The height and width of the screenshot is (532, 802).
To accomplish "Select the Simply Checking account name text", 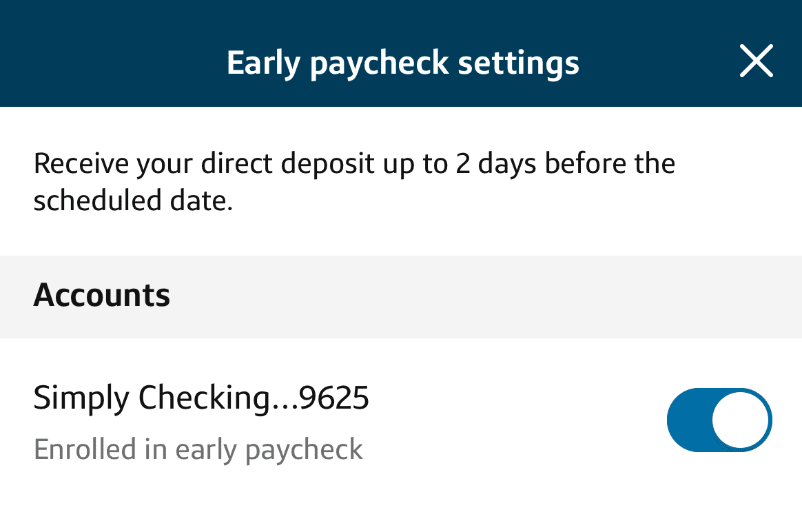I will pos(201,398).
